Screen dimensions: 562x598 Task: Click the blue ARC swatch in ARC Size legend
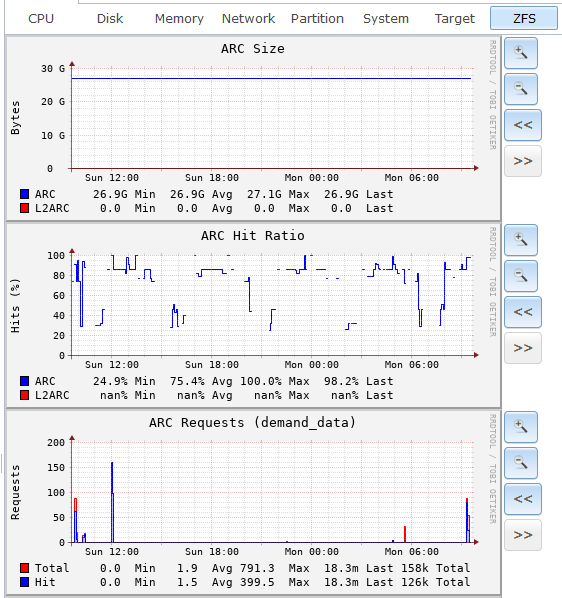[24, 194]
